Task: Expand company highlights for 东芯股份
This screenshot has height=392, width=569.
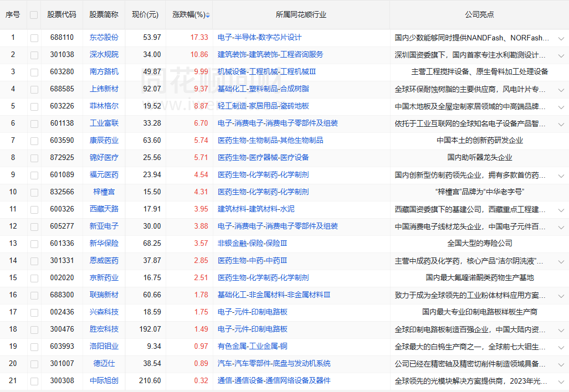Action: coord(561,38)
